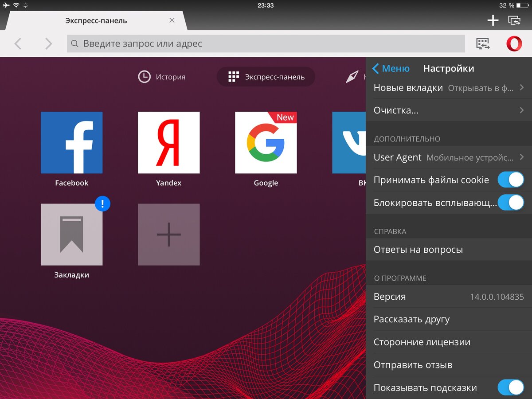This screenshot has height=399, width=532.
Task: Toggle Принимать файлы cookie switch
Action: pos(511,180)
